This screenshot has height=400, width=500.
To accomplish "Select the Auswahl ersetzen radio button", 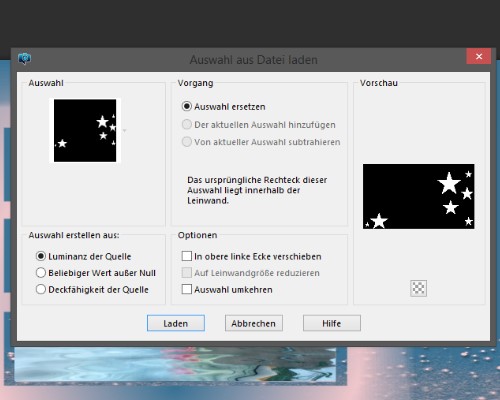I will [187, 106].
